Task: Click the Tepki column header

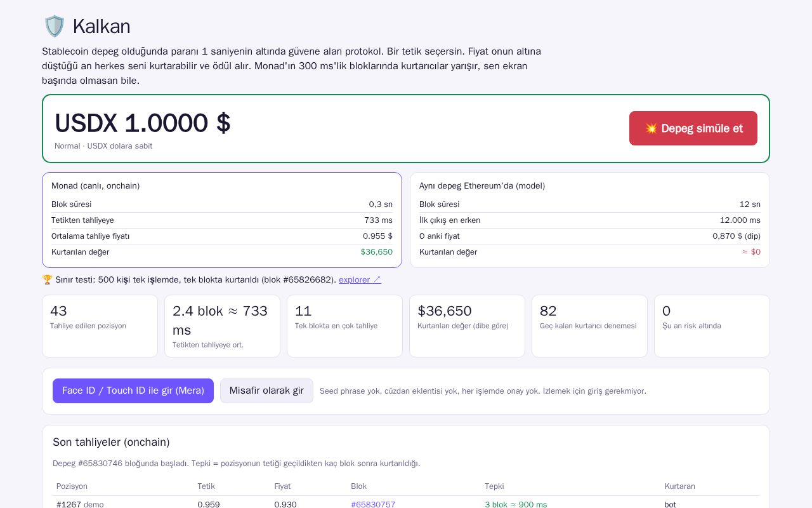Action: click(494, 486)
